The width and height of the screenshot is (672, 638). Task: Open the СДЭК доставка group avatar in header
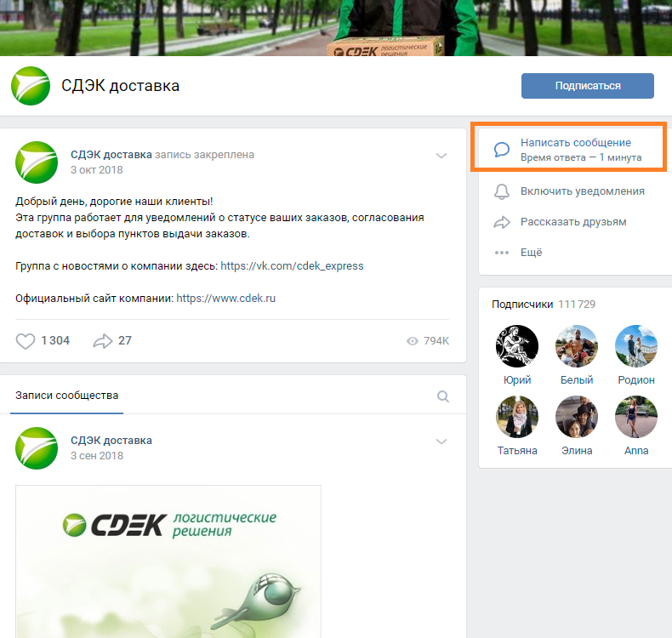tap(31, 86)
